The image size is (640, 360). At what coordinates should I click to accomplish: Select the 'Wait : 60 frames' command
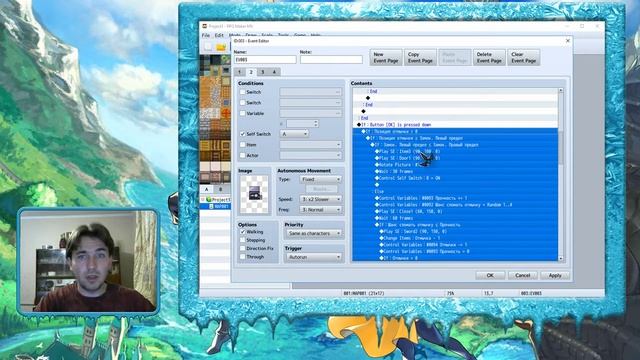[x=455, y=218]
